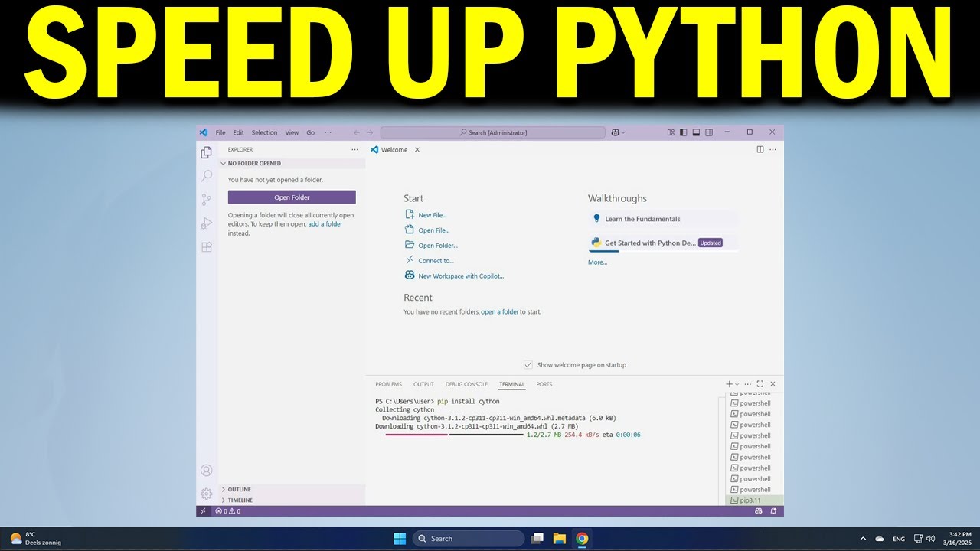
Task: Click the notifications bell in status bar
Action: (x=774, y=511)
